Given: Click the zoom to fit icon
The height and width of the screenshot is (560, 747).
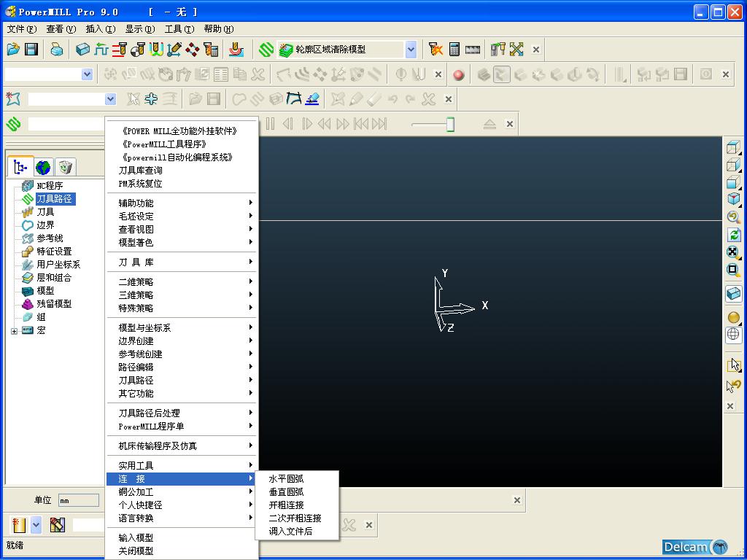Looking at the screenshot, I should [x=733, y=252].
